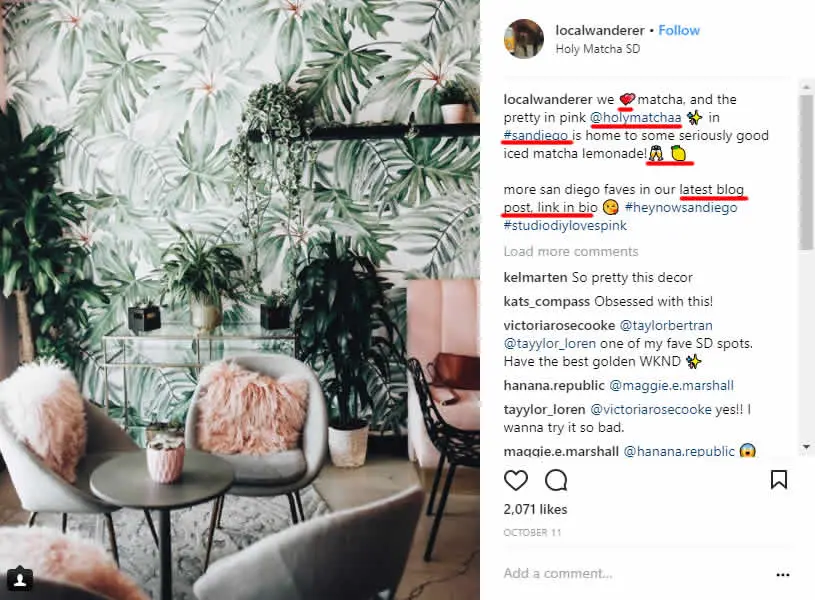Open the #sandiego hashtag
Screen dimensions: 815x600
click(x=535, y=136)
